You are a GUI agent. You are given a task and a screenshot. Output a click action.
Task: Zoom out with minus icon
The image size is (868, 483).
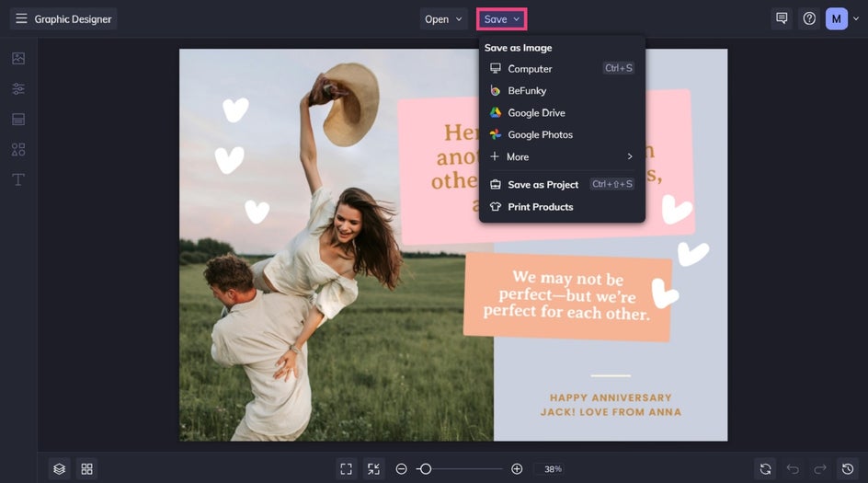pyautogui.click(x=401, y=469)
